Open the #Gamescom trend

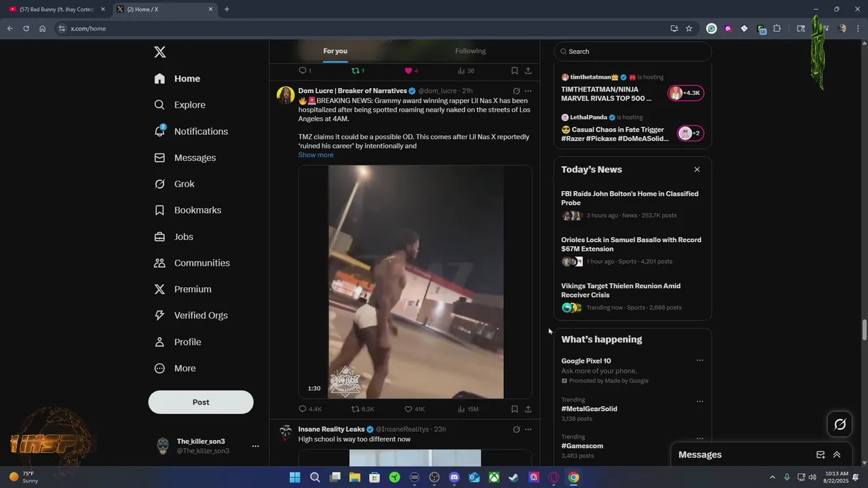click(x=583, y=446)
